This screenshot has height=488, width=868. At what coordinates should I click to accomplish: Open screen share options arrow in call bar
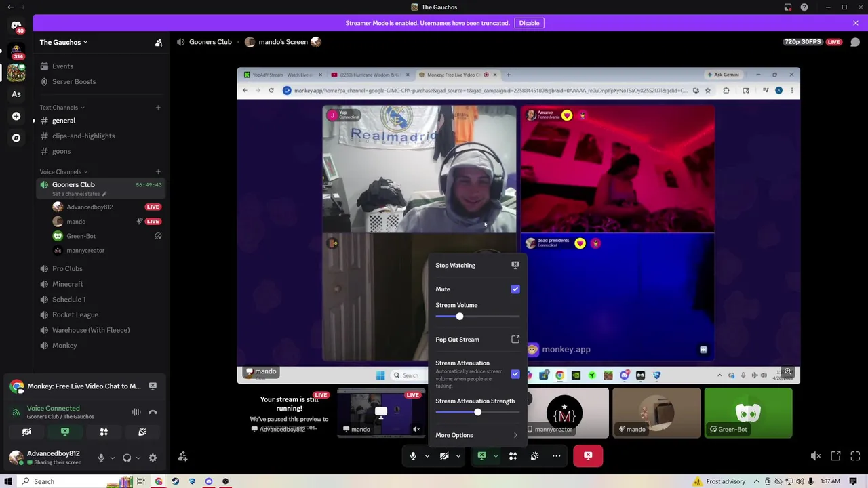(496, 456)
